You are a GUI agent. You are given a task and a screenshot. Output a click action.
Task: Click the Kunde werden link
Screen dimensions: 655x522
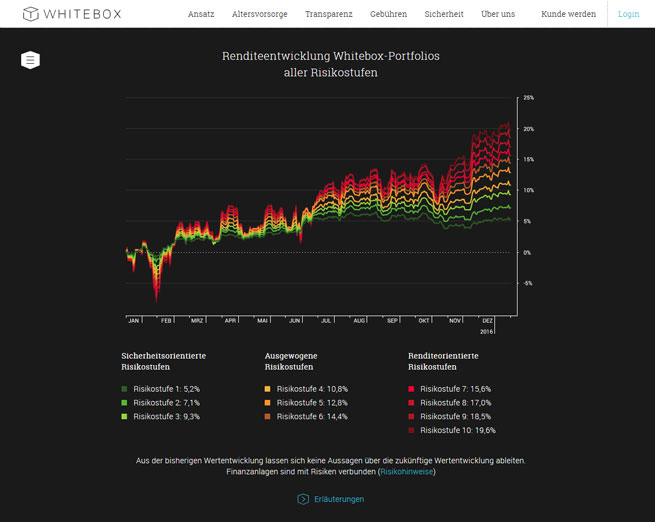point(568,14)
